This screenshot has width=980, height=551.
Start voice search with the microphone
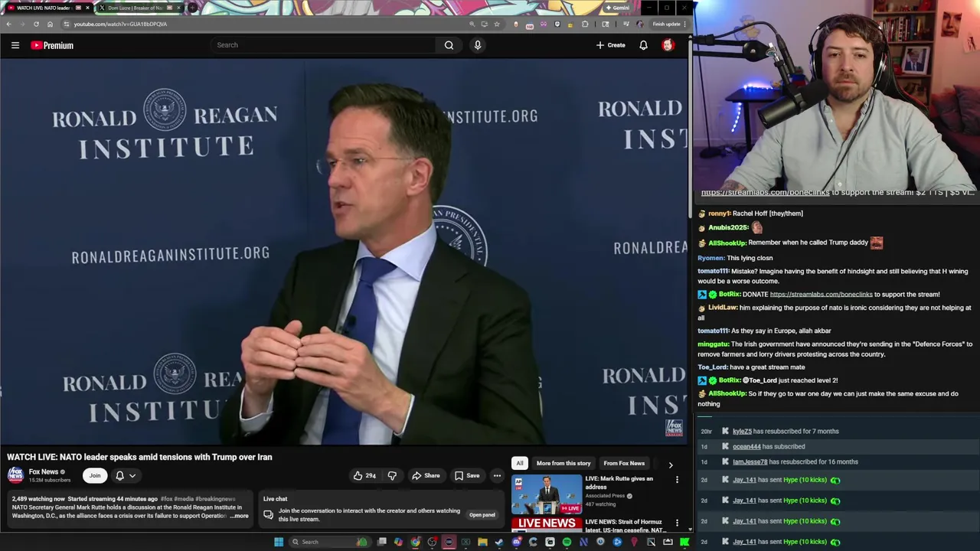pyautogui.click(x=477, y=45)
